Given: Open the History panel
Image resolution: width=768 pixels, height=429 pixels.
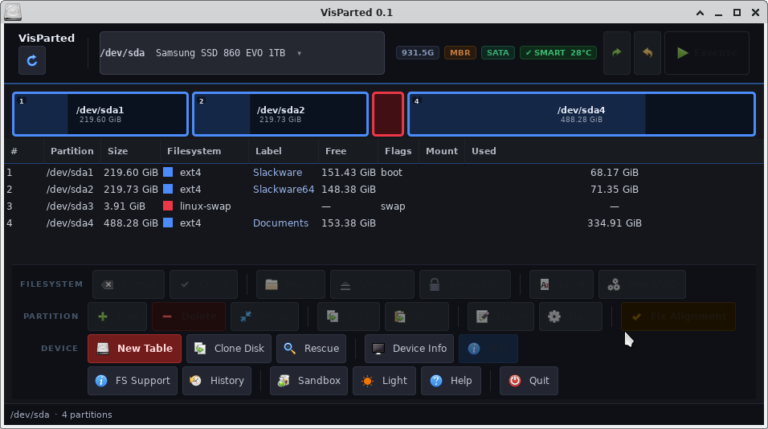Looking at the screenshot, I should tap(217, 381).
